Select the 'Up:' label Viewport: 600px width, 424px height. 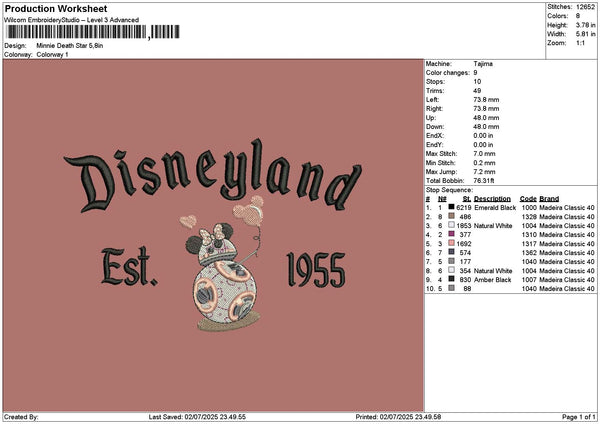[x=430, y=118]
